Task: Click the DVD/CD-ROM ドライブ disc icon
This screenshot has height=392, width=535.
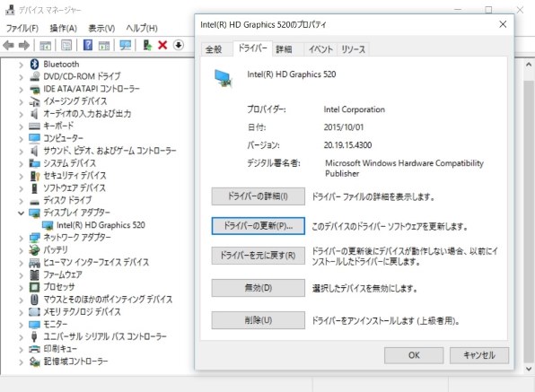Action: point(34,76)
